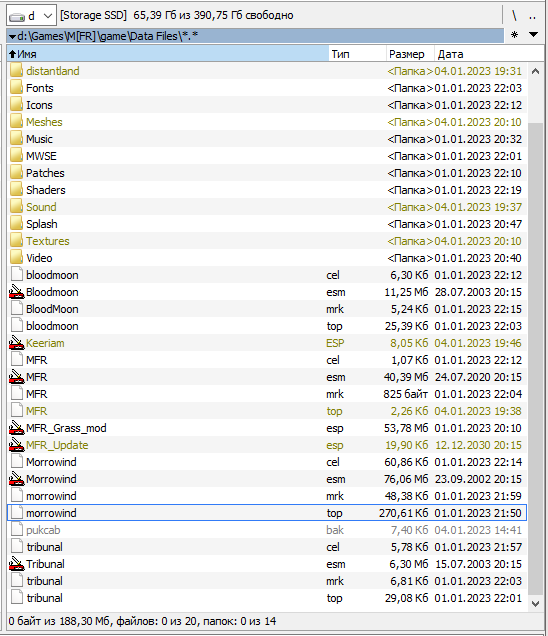The width and height of the screenshot is (548, 636).
Task: Sort by the Тип column header
Action: pos(357,54)
